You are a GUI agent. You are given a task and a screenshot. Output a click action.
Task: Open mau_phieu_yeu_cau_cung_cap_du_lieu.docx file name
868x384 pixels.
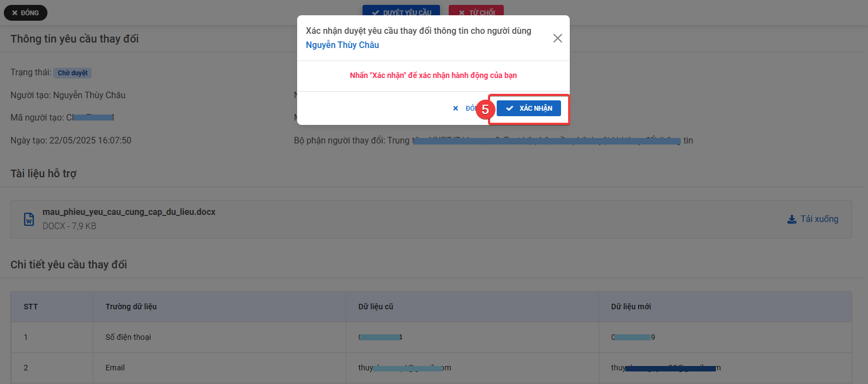129,212
